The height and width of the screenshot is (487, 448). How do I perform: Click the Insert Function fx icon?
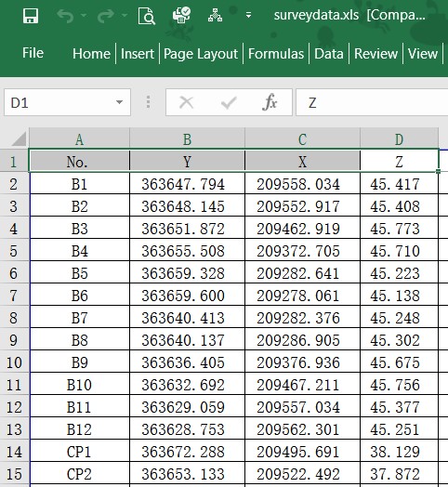click(270, 102)
